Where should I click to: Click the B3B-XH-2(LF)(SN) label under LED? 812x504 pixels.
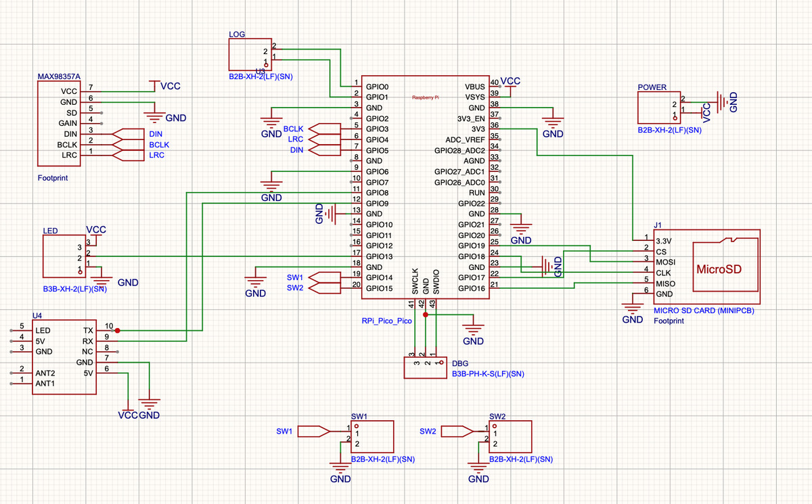coord(75,289)
